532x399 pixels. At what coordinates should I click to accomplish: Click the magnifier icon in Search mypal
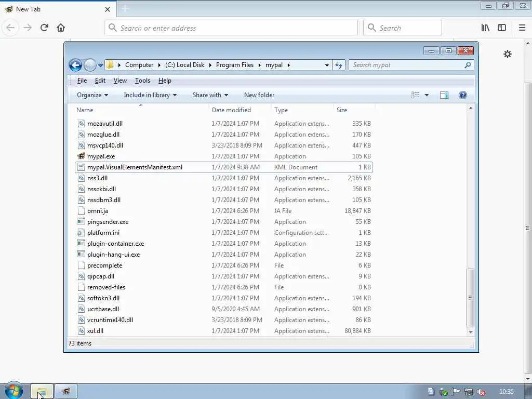pos(468,65)
